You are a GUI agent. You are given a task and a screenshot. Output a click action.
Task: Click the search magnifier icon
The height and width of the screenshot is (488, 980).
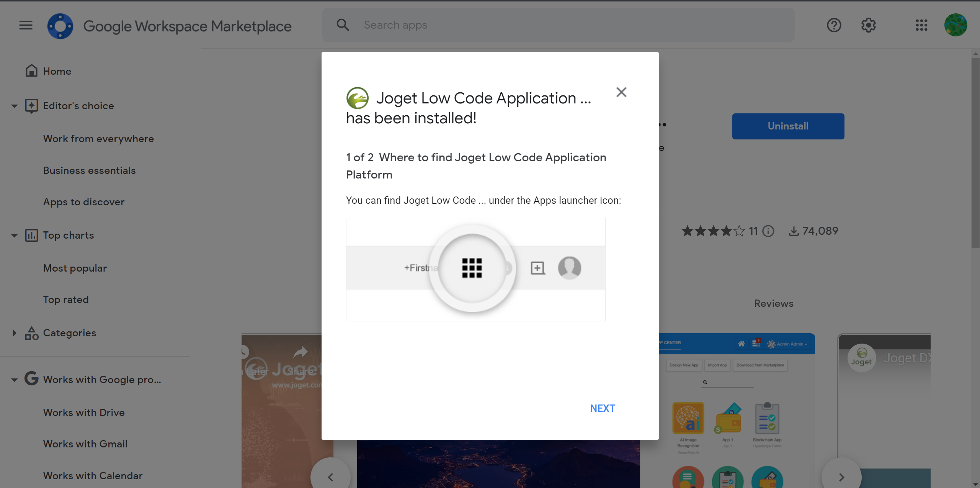click(343, 25)
